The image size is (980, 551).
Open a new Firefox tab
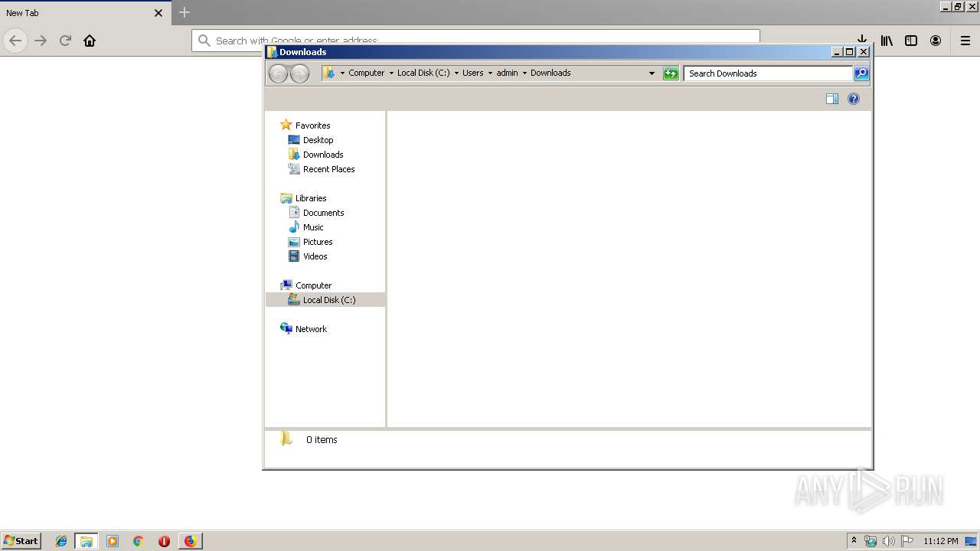point(185,12)
